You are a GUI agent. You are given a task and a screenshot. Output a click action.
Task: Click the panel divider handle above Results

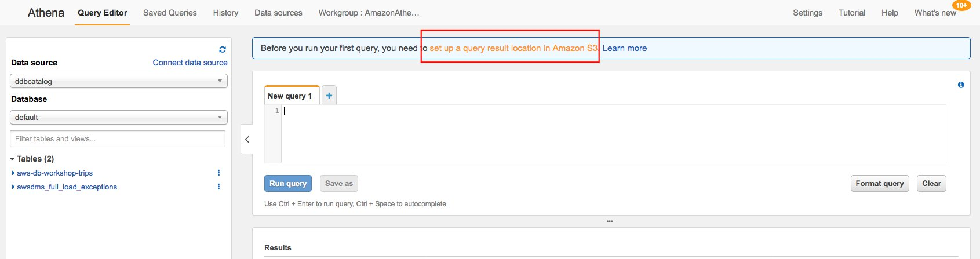(610, 221)
